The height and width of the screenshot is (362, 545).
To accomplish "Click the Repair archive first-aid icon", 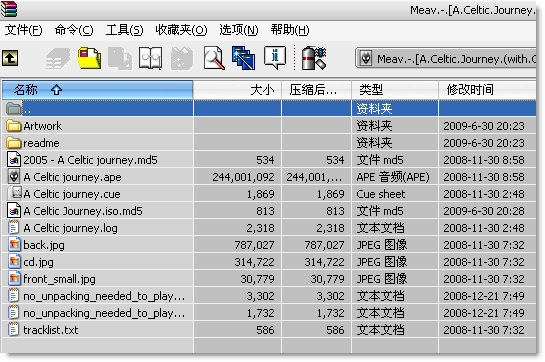I will coord(314,58).
